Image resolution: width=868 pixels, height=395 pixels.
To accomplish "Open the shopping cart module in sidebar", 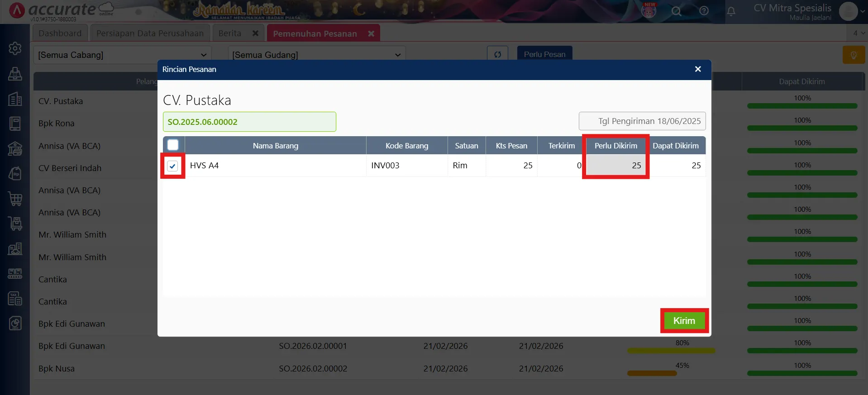I will (x=15, y=199).
